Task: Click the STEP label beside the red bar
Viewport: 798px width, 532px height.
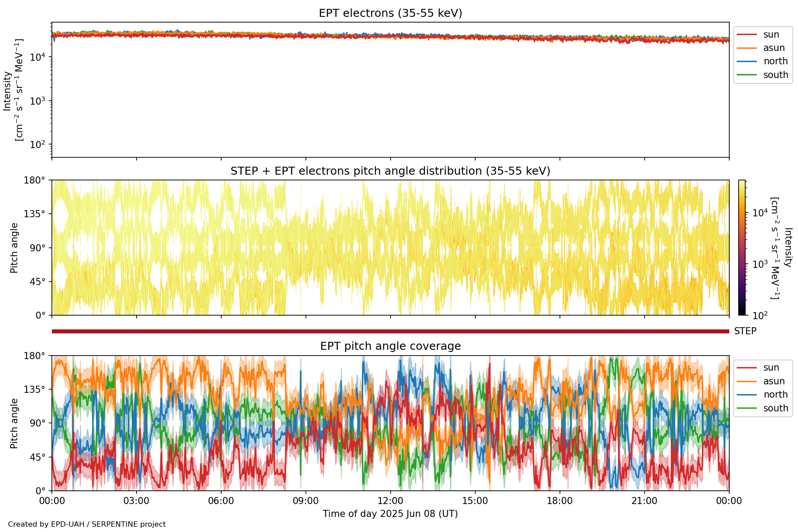Action: coord(745,331)
